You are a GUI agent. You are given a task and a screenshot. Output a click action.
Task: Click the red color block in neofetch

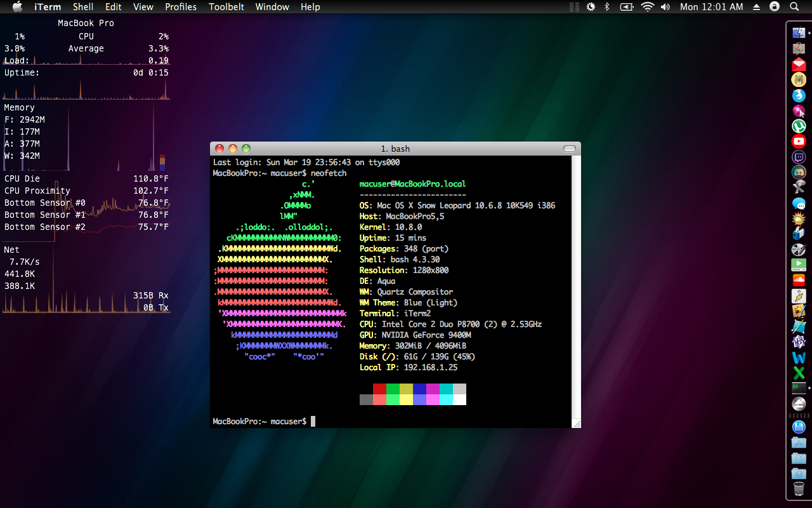[x=379, y=389]
